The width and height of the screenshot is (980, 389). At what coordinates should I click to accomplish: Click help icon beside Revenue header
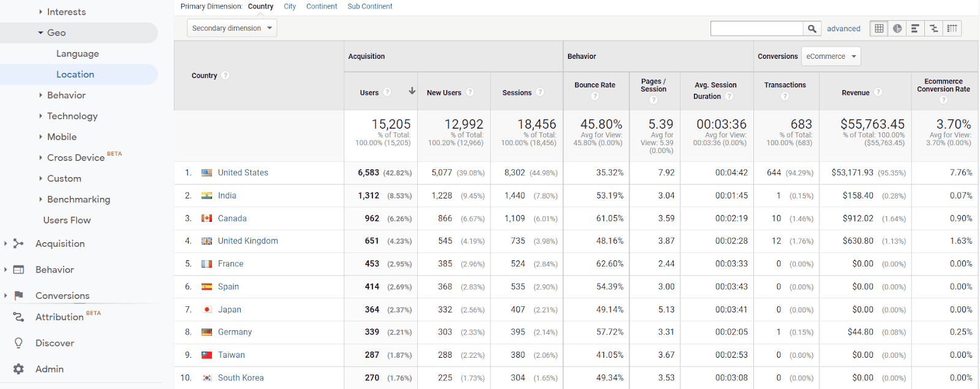(878, 93)
